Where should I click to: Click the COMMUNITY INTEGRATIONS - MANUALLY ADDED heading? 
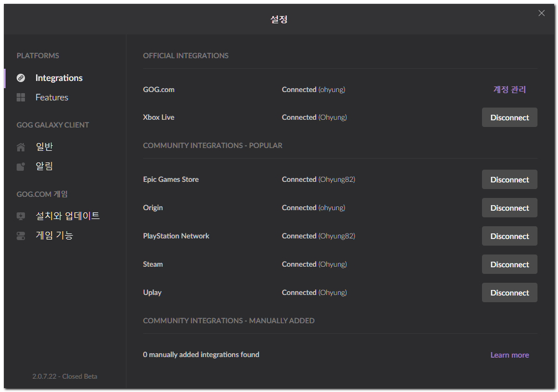coord(229,321)
